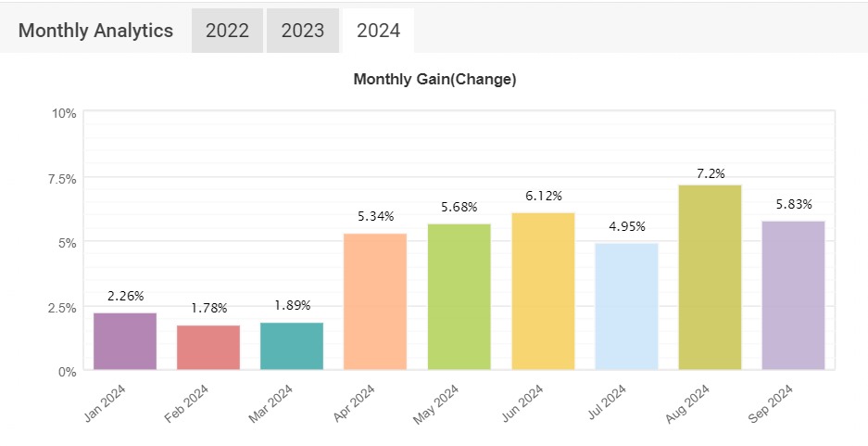Select the May 2024 green bar

[x=459, y=297]
